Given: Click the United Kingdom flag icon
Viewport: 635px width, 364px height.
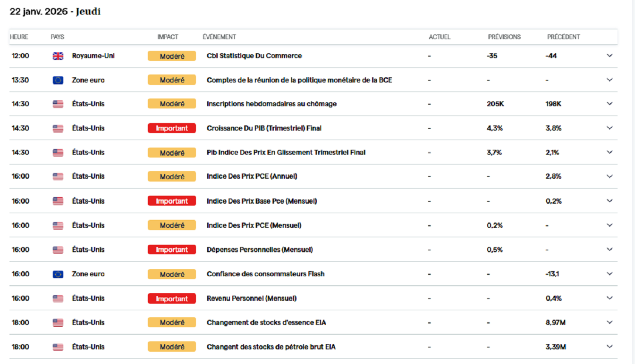Looking at the screenshot, I should 58,56.
